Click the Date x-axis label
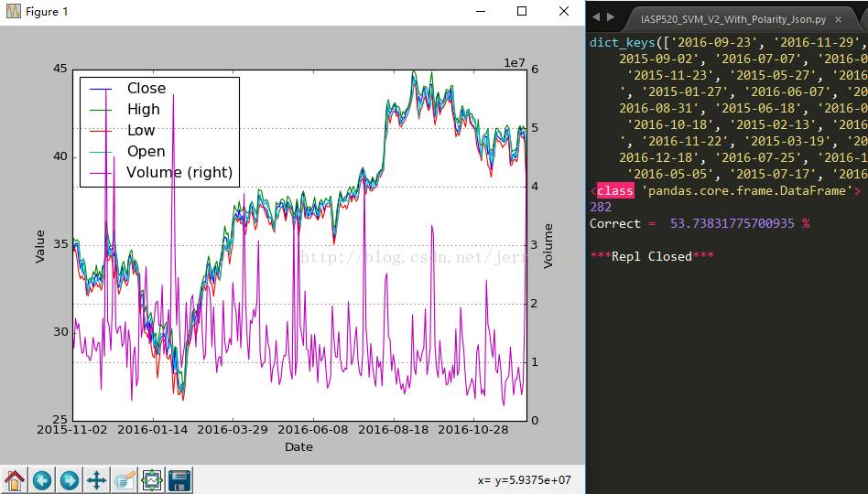 (x=298, y=447)
